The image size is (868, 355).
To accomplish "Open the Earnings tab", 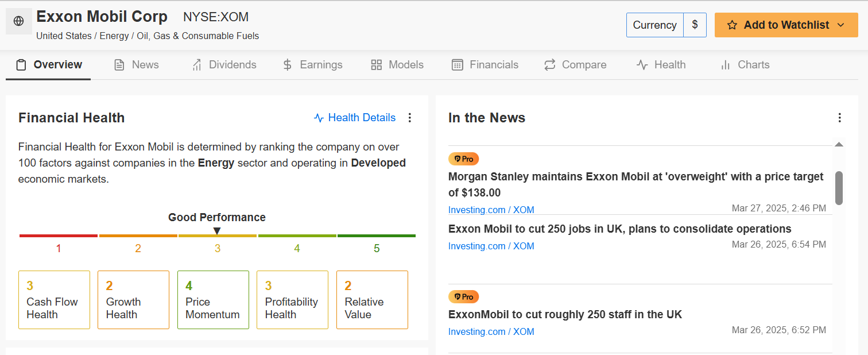I will (x=313, y=65).
